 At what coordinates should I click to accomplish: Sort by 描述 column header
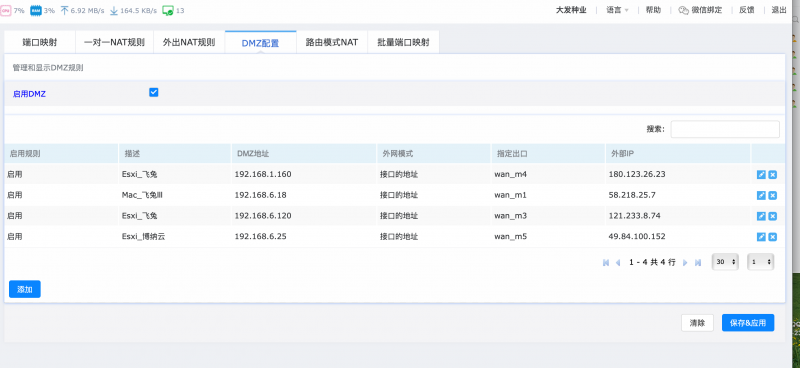click(x=175, y=154)
